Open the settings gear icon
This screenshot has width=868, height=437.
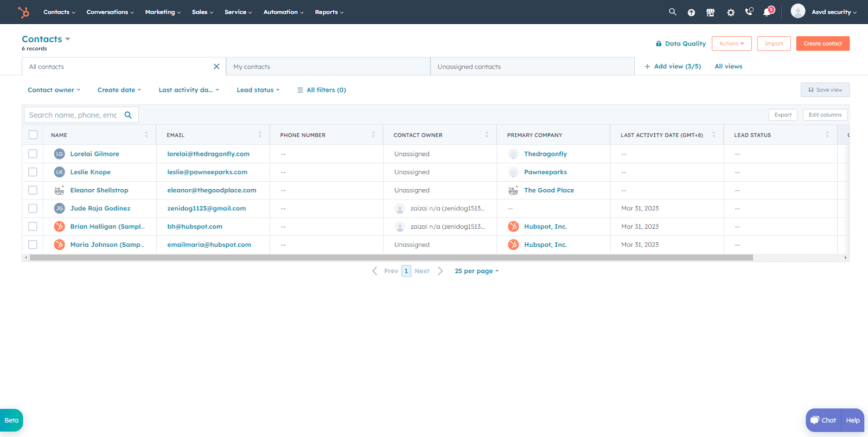coord(731,12)
